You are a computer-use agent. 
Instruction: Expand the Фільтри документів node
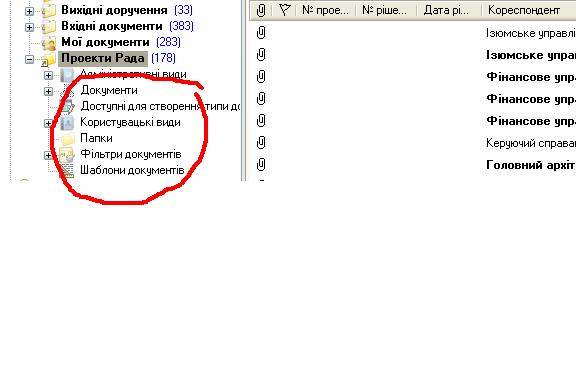coord(48,155)
